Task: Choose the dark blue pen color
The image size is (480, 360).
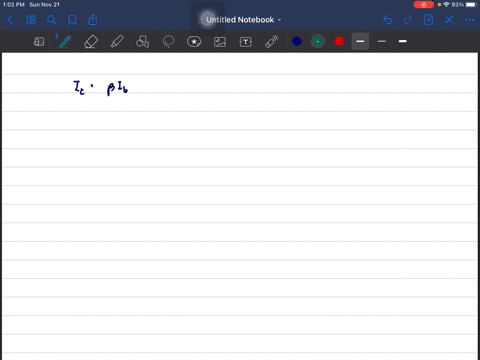Action: point(297,41)
